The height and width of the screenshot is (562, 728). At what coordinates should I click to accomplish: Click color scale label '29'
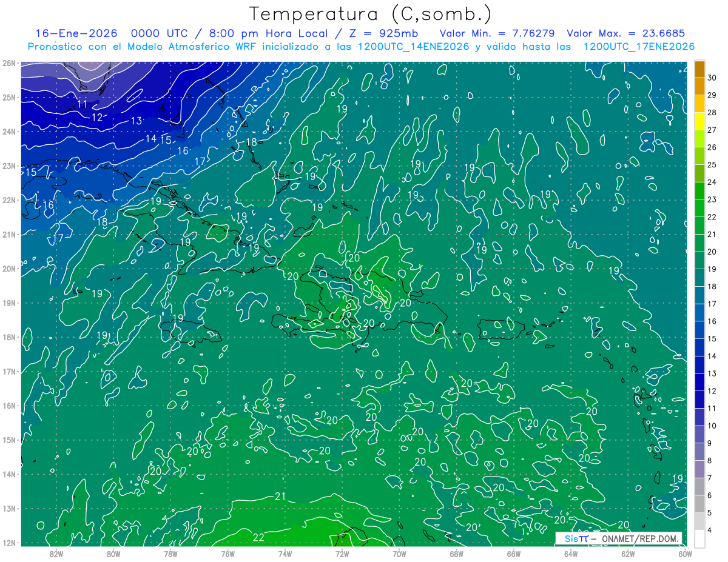(712, 95)
